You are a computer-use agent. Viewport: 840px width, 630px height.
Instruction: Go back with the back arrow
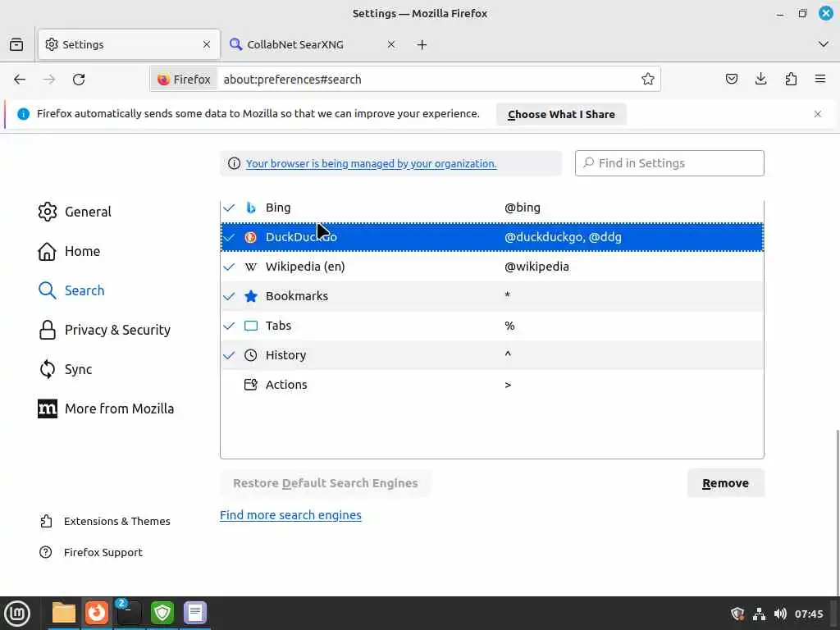20,80
